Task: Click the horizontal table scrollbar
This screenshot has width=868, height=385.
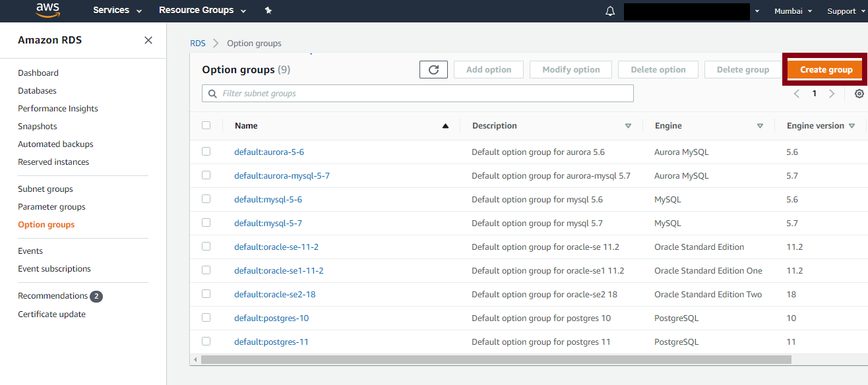Action: 496,360
